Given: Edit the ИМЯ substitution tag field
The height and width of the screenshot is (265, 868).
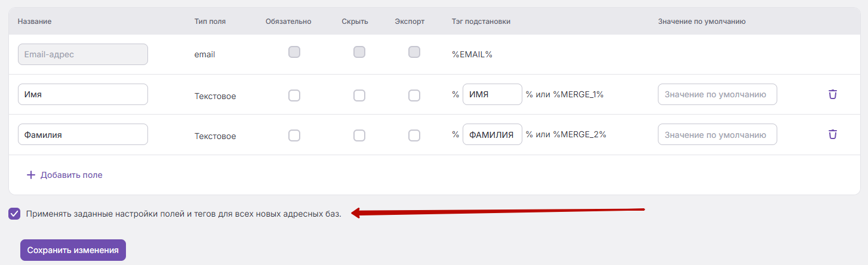Looking at the screenshot, I should [493, 94].
